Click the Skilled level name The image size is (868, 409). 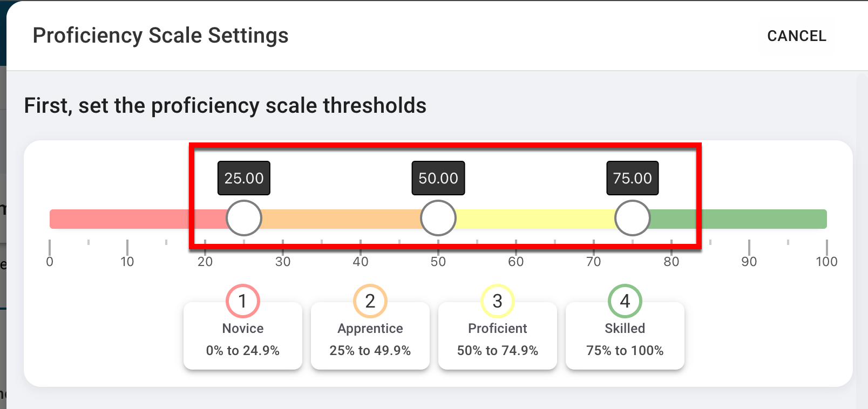pos(625,329)
